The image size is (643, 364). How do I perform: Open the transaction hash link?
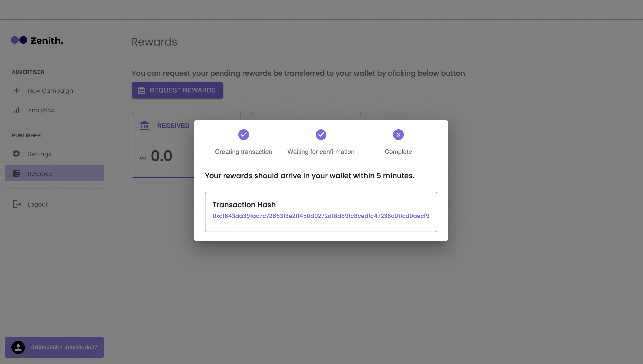click(x=321, y=216)
